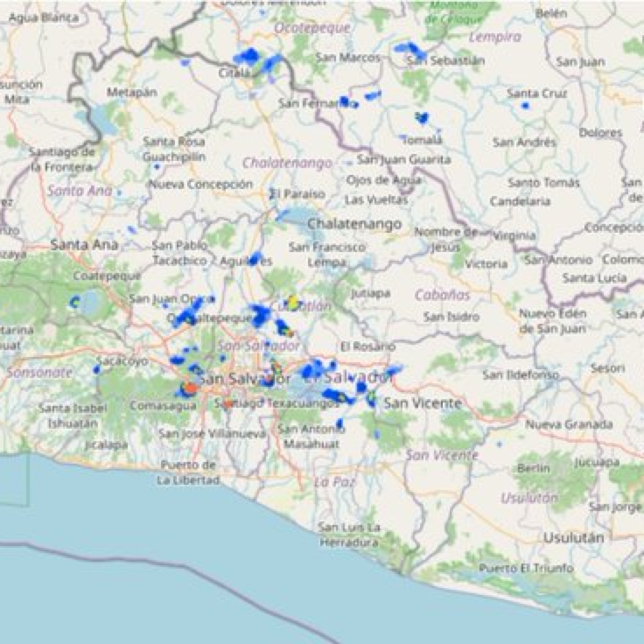Click the yellow radar cell near Cuscatlán
This screenshot has height=644, width=644.
click(293, 303)
